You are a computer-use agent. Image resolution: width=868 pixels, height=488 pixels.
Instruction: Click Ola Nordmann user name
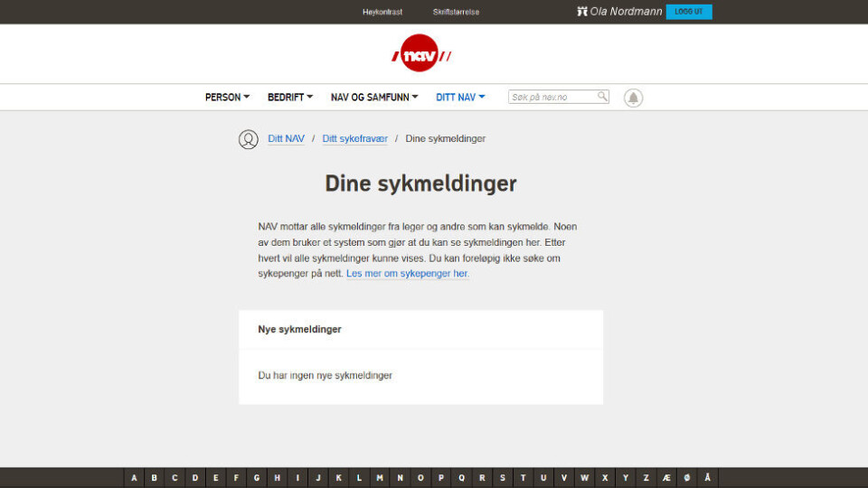pos(626,12)
